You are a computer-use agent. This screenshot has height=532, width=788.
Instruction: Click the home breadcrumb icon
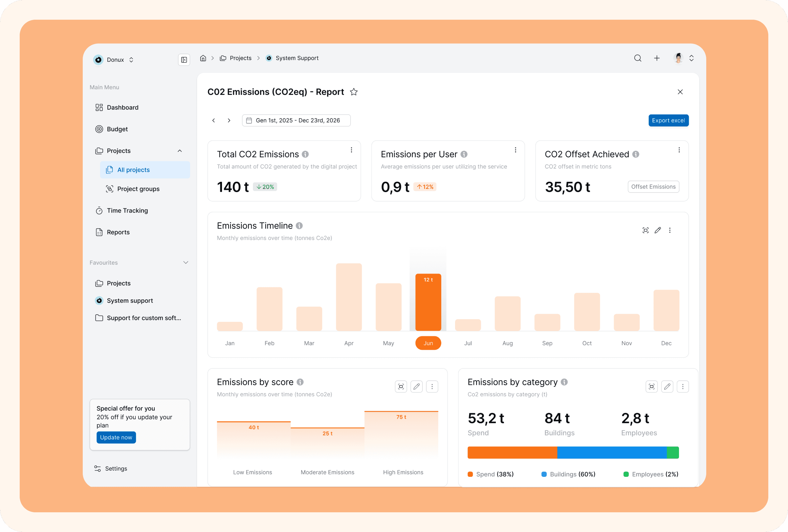(x=203, y=58)
